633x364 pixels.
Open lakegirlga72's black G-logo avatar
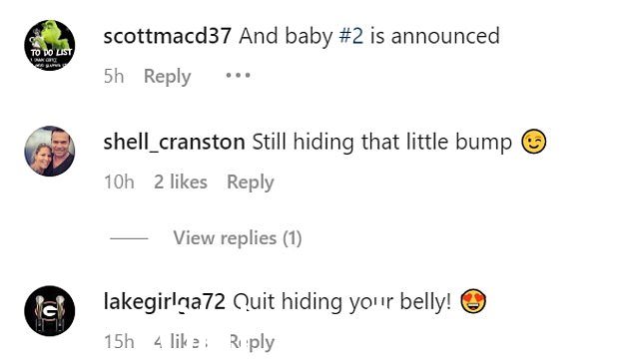point(50,311)
